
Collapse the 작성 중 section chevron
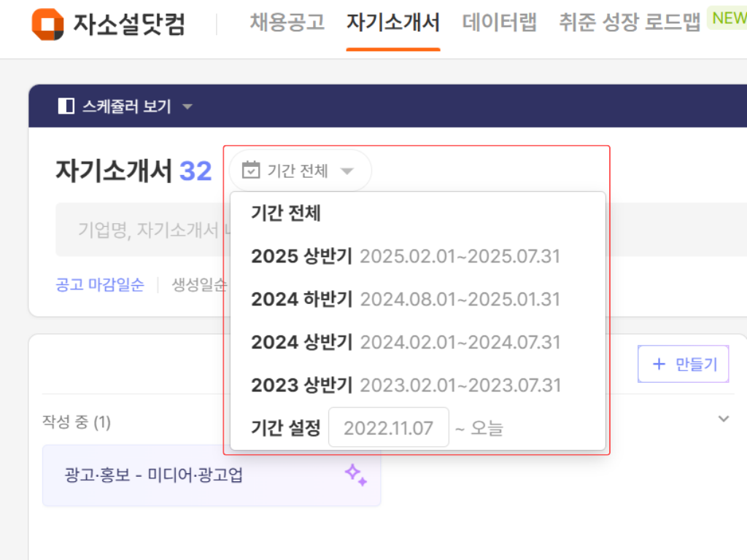click(x=723, y=419)
